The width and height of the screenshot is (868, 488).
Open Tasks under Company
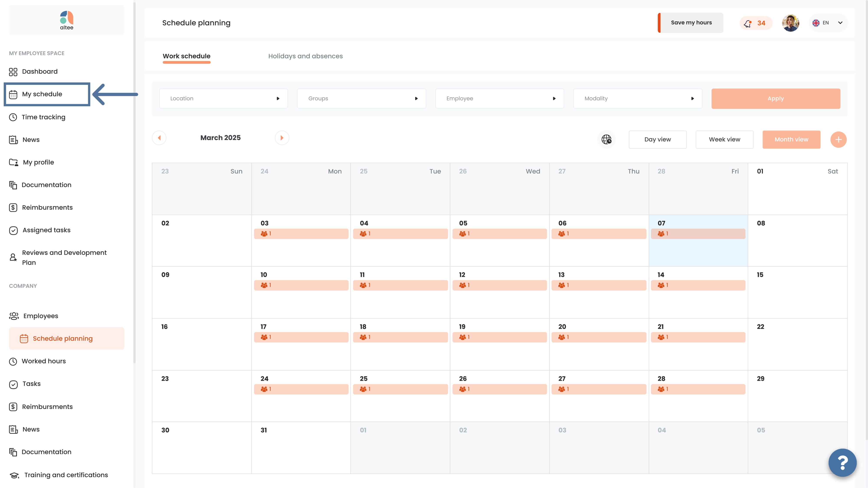25,384
